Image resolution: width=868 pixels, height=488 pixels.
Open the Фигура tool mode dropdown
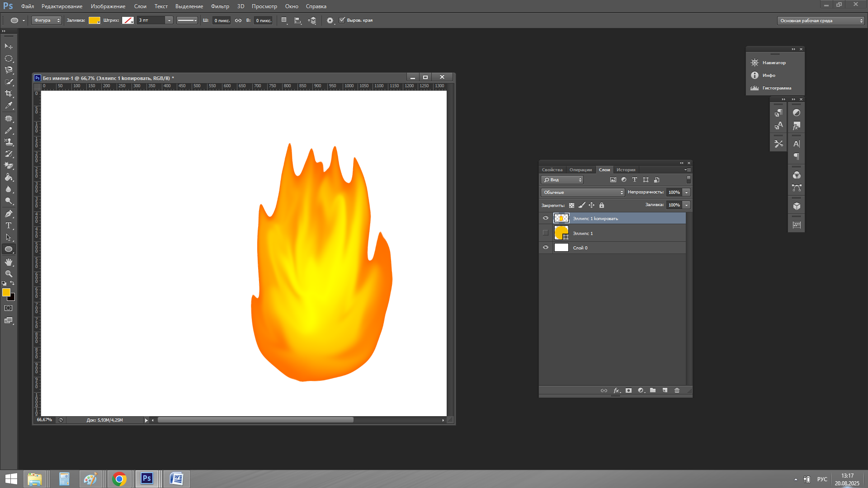point(47,20)
